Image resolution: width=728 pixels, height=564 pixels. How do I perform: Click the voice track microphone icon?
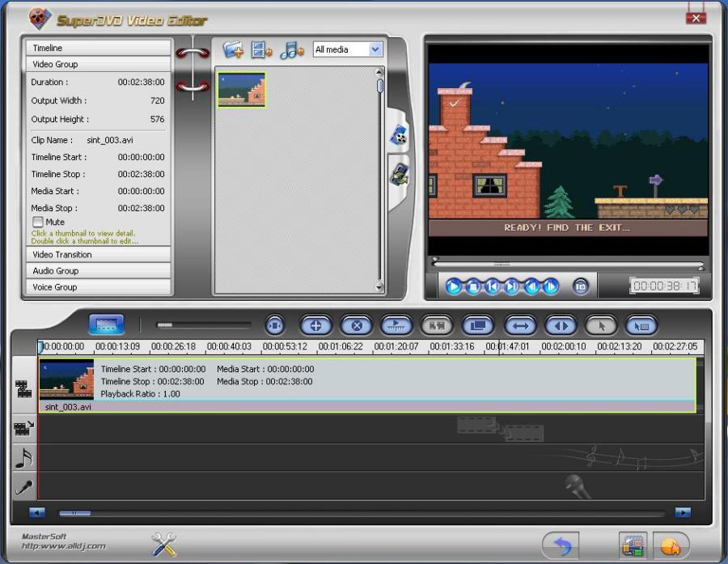pos(23,487)
